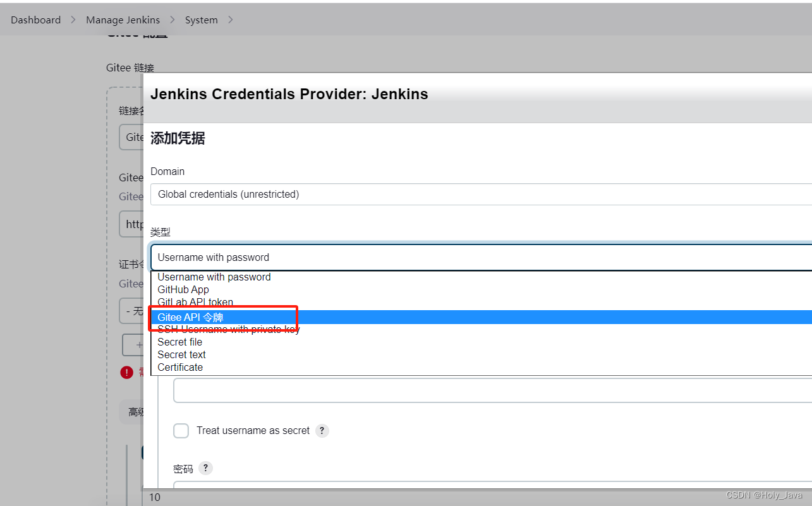Click the red error icon behind dialog
Viewport: 812px width, 506px height.
click(x=127, y=373)
